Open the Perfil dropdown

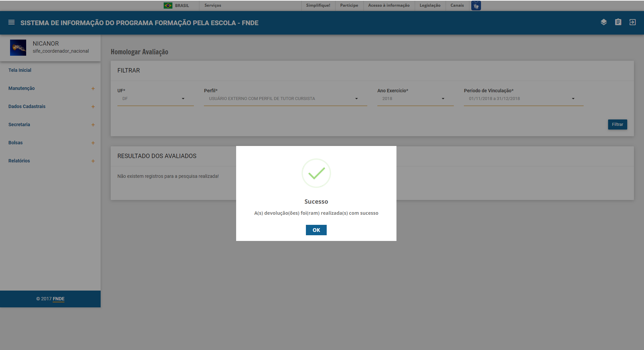(x=285, y=99)
